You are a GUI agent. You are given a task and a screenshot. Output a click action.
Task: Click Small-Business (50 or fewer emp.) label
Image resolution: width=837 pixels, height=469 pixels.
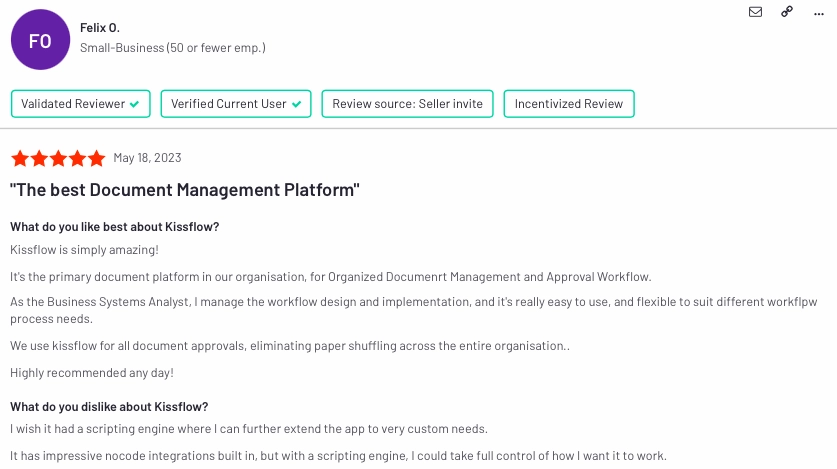[x=173, y=47]
